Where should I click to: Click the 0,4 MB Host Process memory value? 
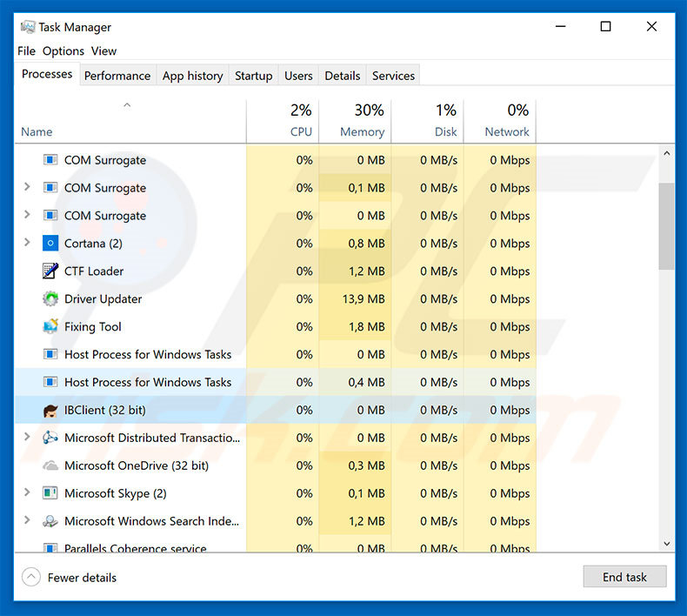366,382
